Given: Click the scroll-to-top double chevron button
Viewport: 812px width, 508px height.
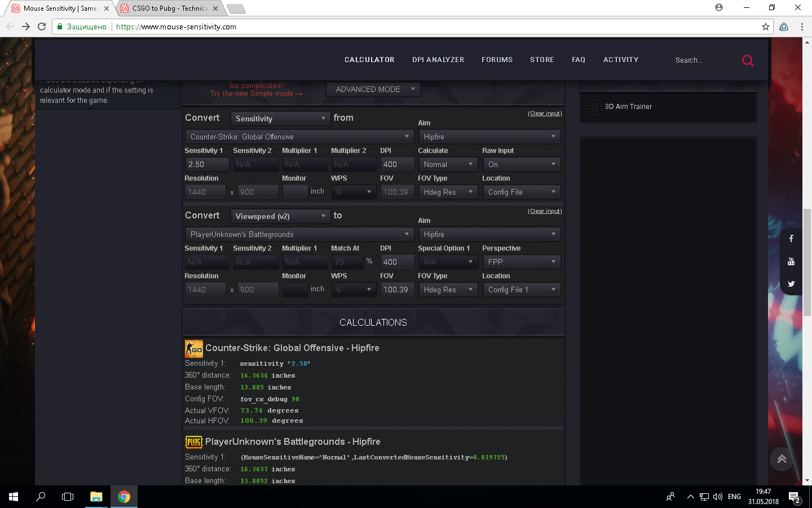Looking at the screenshot, I should pyautogui.click(x=782, y=459).
